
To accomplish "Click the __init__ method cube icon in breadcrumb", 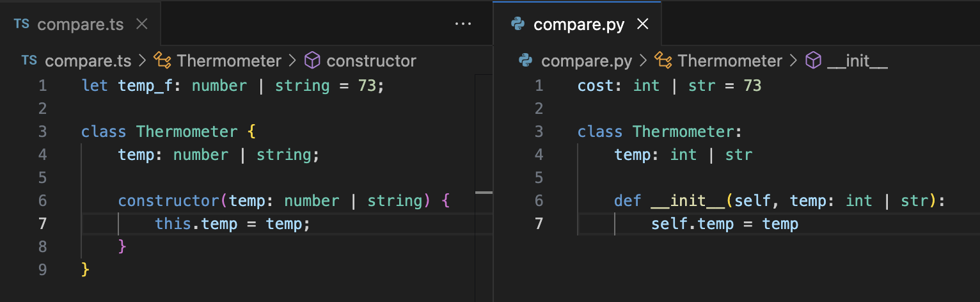I will 812,61.
